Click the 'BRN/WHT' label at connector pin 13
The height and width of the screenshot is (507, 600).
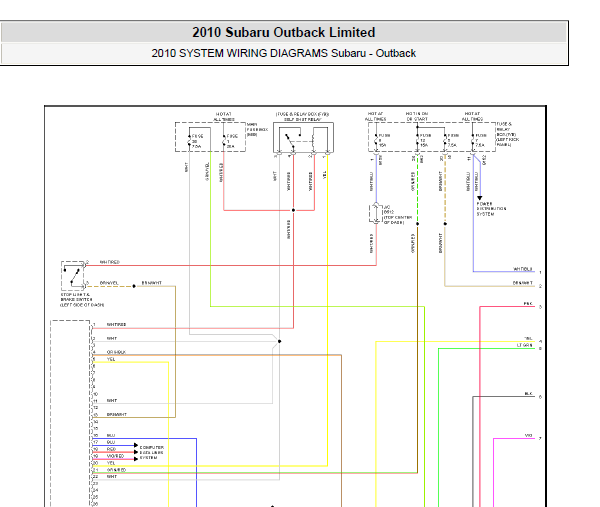point(117,414)
